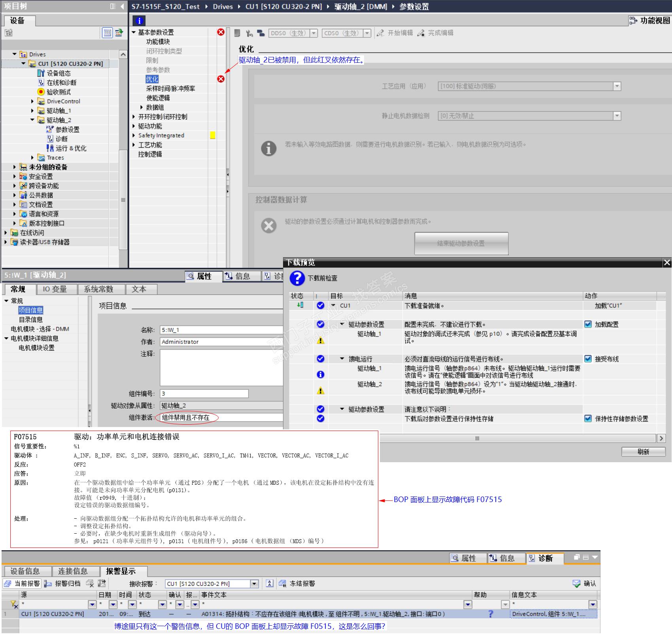Open 运行 & 优化 commissioning item

point(71,148)
